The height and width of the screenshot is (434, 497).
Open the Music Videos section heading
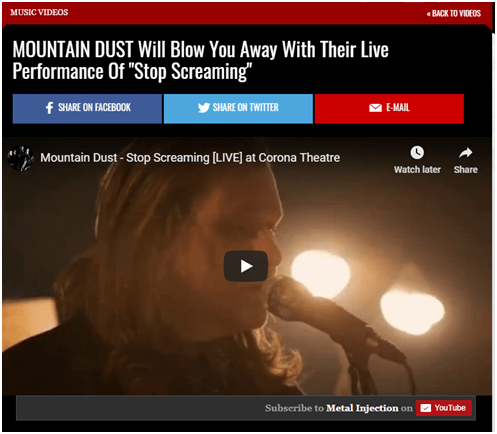[x=39, y=12]
